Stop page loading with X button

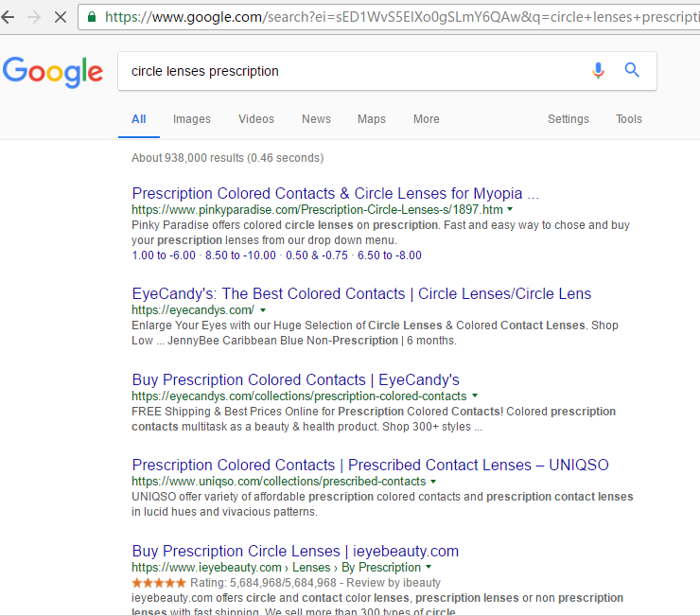[x=61, y=17]
